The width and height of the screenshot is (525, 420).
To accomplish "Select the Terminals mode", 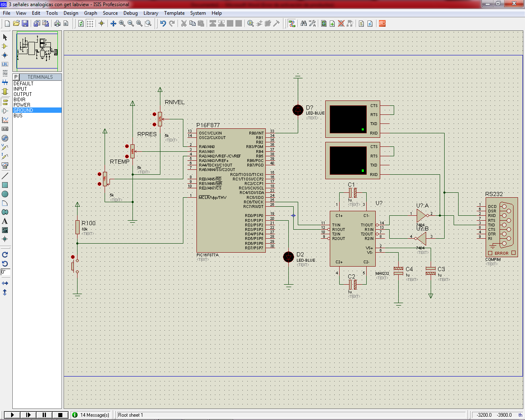I will [5, 102].
